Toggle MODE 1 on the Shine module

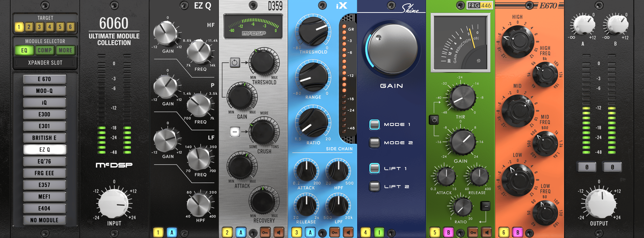(x=374, y=124)
